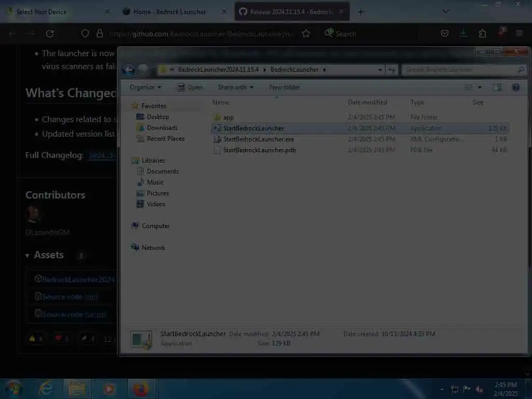Open the view options dropdown arrow
Viewport: 532px width, 399px height.
click(x=480, y=87)
